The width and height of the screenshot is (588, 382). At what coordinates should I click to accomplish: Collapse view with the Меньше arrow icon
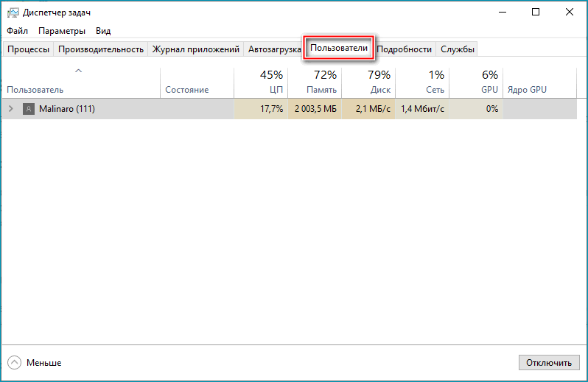click(14, 363)
